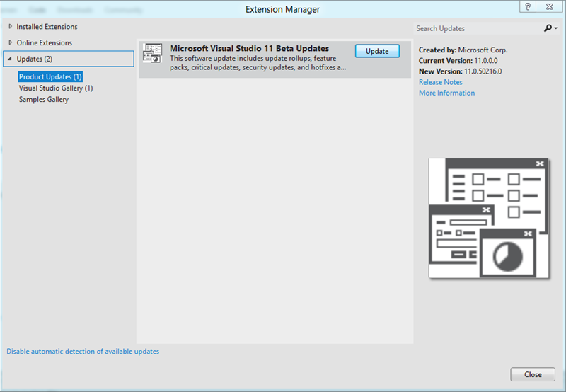Screen dimensions: 566x392
Task: Click the magnifier search icon
Action: pyautogui.click(x=548, y=28)
